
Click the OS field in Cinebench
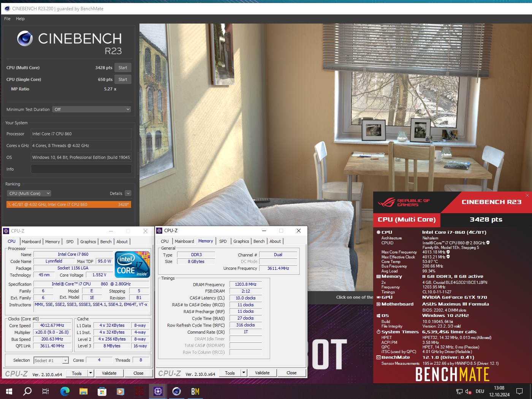pos(81,157)
